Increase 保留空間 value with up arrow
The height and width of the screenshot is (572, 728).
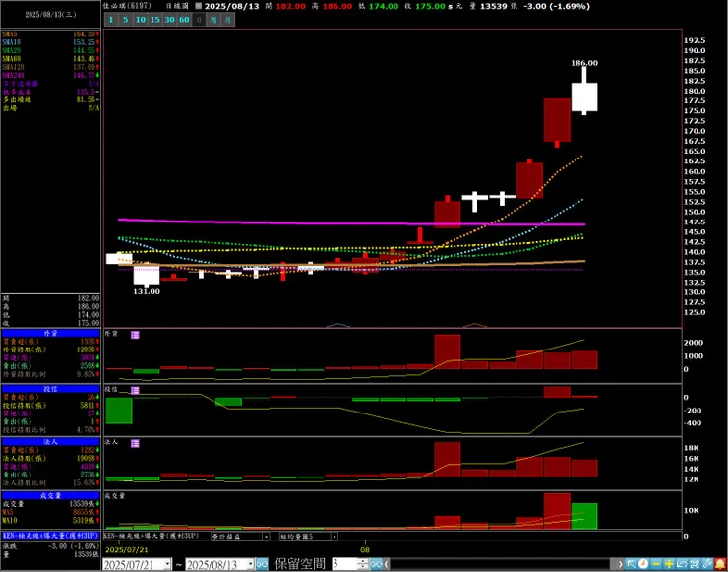click(x=364, y=562)
